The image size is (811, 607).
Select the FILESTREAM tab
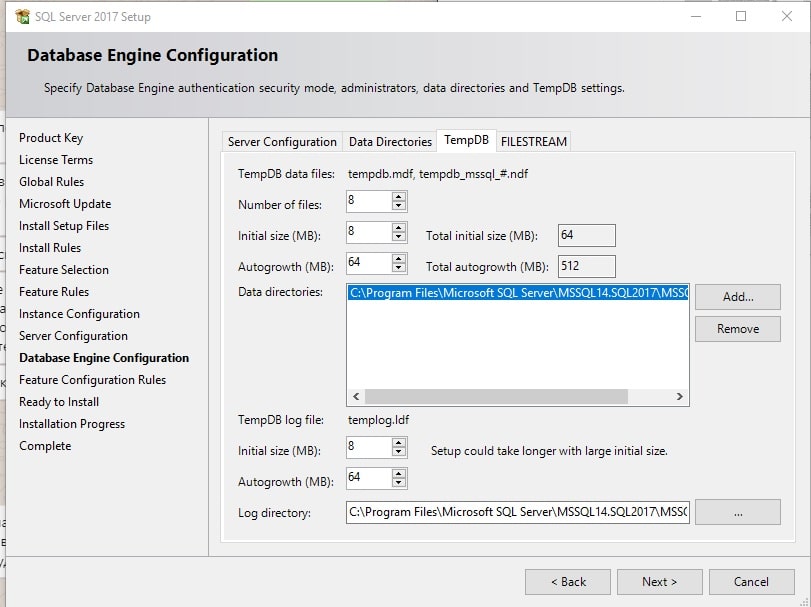point(533,142)
